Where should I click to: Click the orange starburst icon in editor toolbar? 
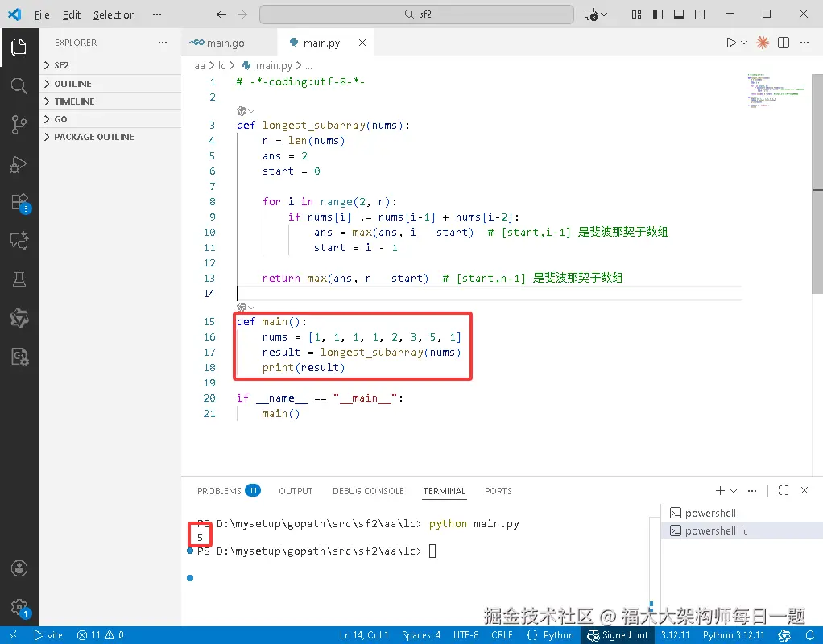[x=763, y=43]
